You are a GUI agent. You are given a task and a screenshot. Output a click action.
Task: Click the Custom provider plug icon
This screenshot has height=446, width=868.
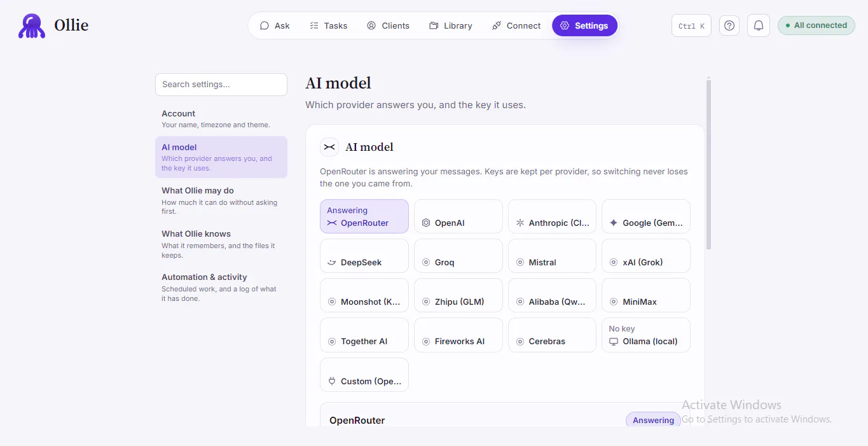(332, 382)
